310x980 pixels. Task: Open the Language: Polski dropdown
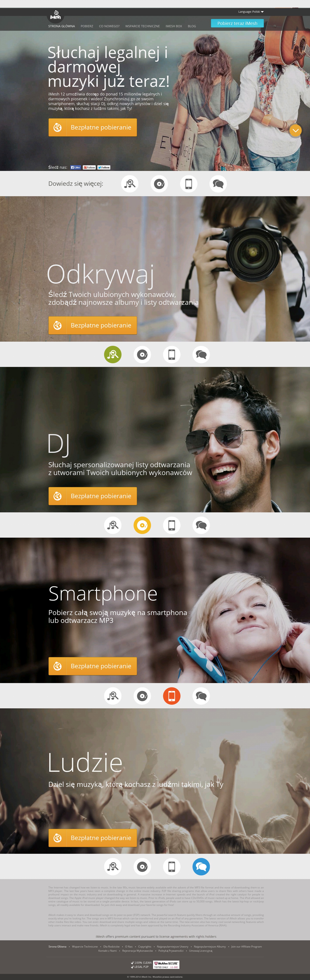(251, 12)
